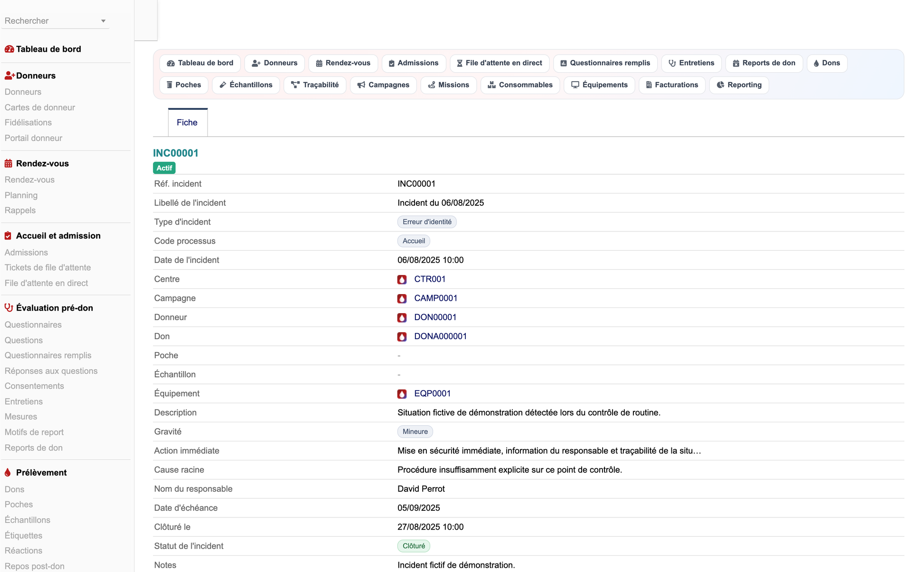This screenshot has width=924, height=572.
Task: Click the Accueil process code badge
Action: (x=414, y=241)
